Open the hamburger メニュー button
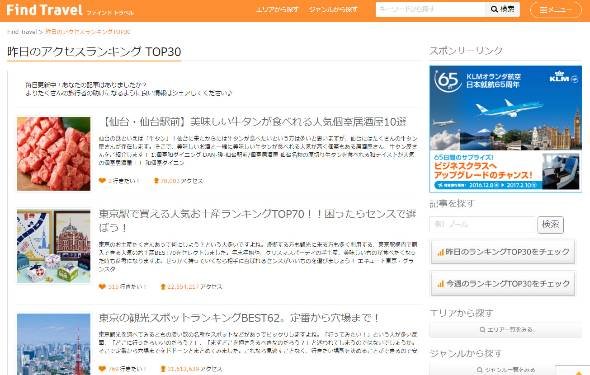 (x=555, y=10)
